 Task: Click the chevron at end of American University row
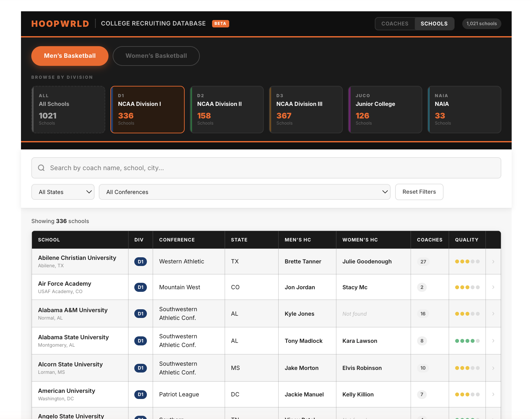pos(493,394)
